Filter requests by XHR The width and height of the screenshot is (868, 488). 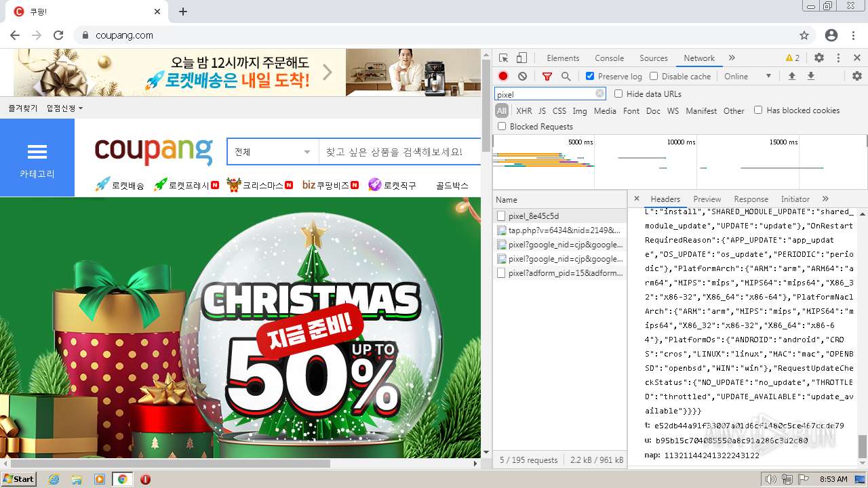coord(524,111)
